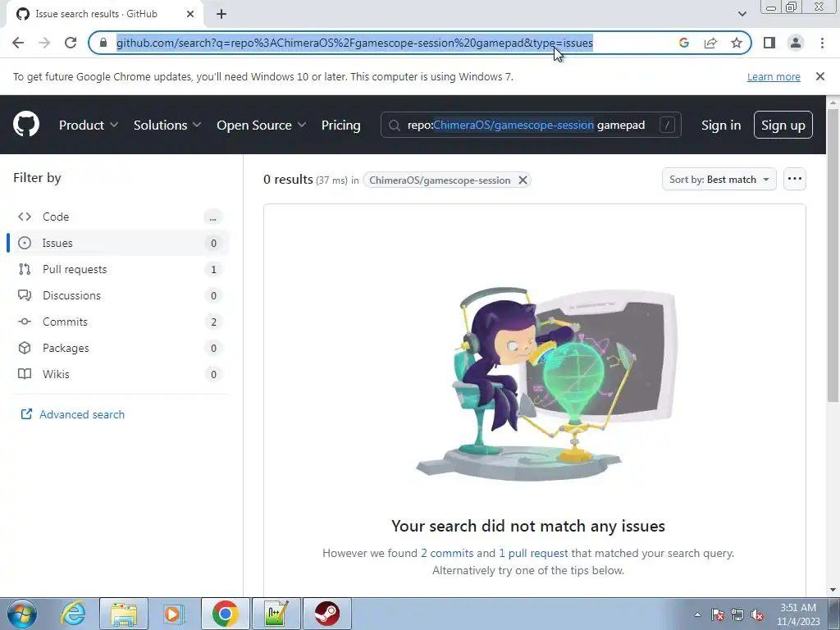Click the share page icon
This screenshot has height=630, width=840.
tap(710, 43)
